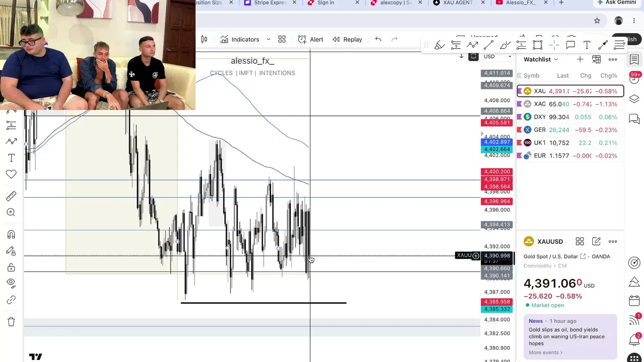Image resolution: width=644 pixels, height=362 pixels.
Task: Redo the last chart action
Action: [394, 39]
